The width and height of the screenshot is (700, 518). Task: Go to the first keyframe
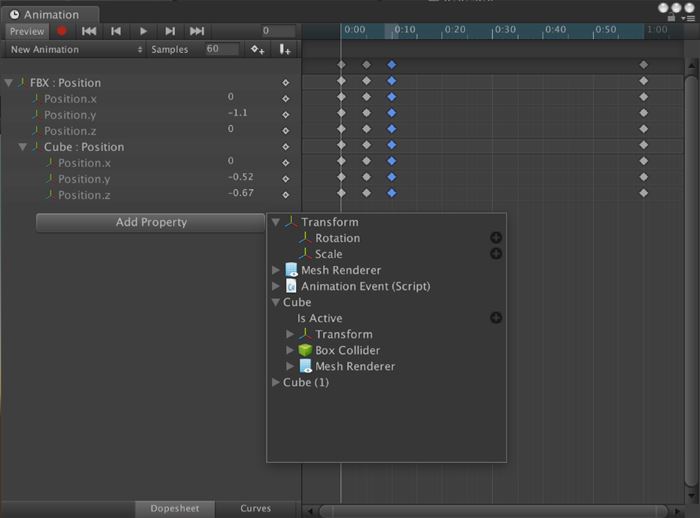tap(89, 31)
